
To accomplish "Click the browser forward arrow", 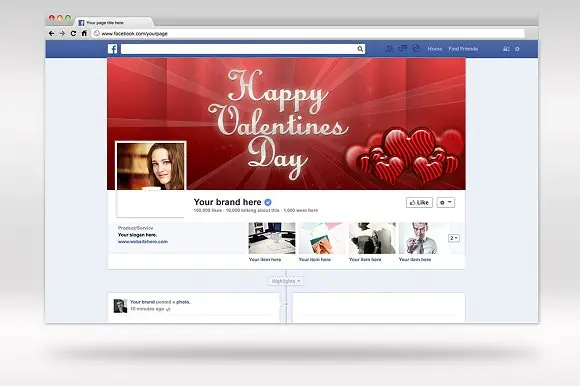I will point(62,33).
